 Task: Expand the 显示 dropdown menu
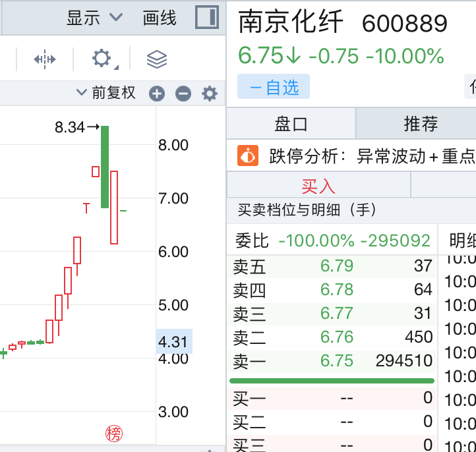pos(94,18)
